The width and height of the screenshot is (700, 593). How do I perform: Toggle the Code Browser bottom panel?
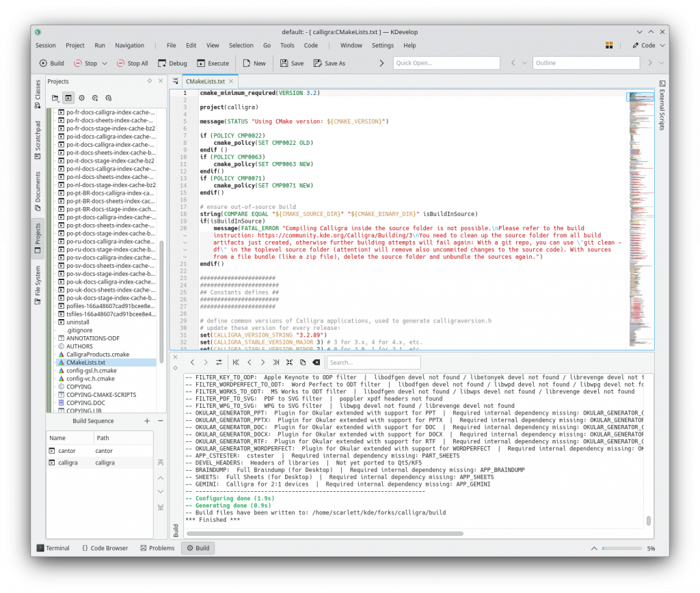tap(105, 548)
